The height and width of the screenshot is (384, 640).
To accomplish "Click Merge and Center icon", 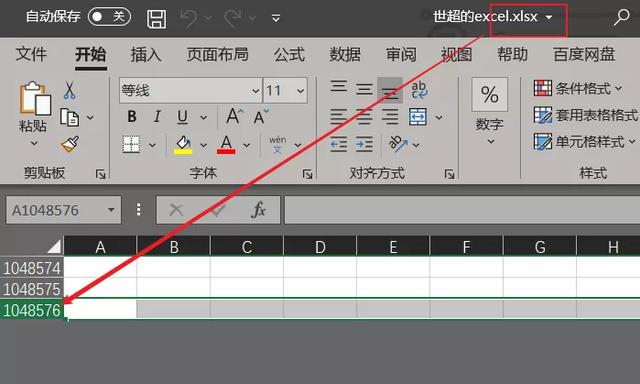I will click(418, 117).
